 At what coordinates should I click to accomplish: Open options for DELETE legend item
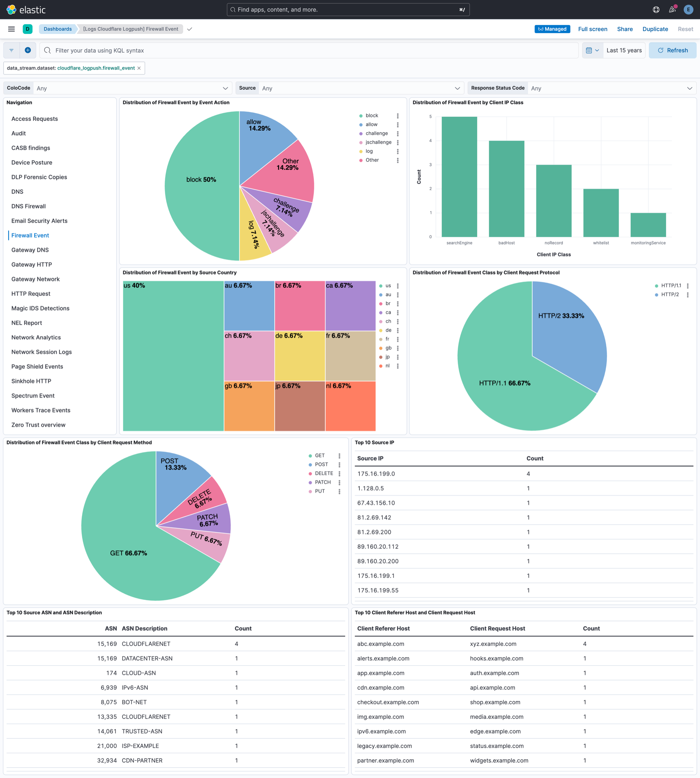[339, 474]
